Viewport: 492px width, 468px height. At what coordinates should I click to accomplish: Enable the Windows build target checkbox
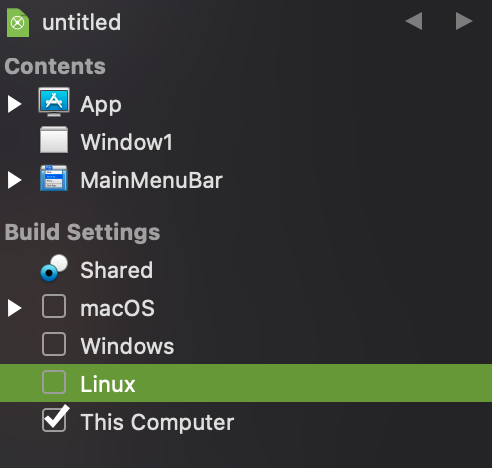click(x=54, y=344)
